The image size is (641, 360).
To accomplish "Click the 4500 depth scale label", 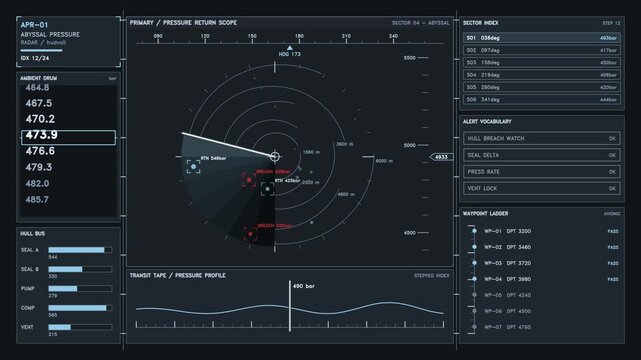I will [x=410, y=233].
